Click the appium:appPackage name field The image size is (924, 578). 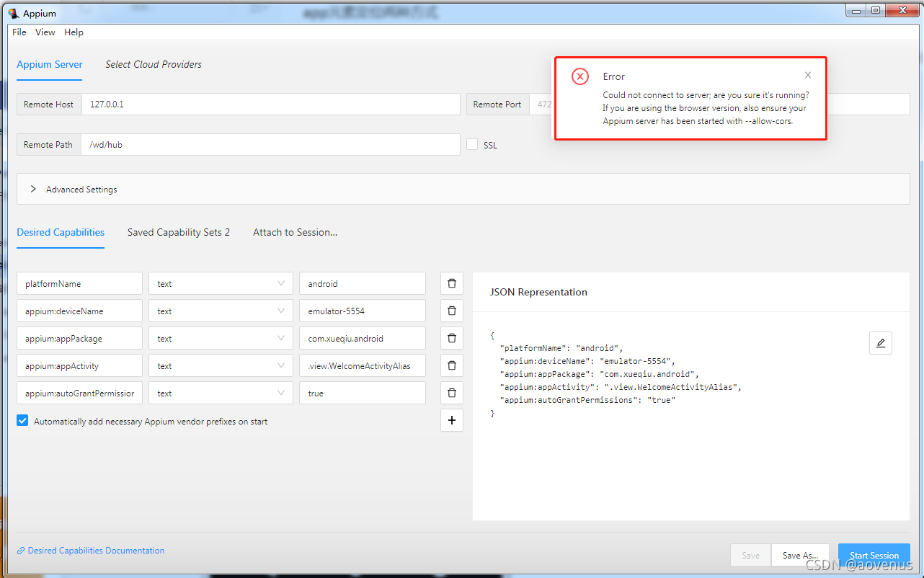(x=79, y=338)
